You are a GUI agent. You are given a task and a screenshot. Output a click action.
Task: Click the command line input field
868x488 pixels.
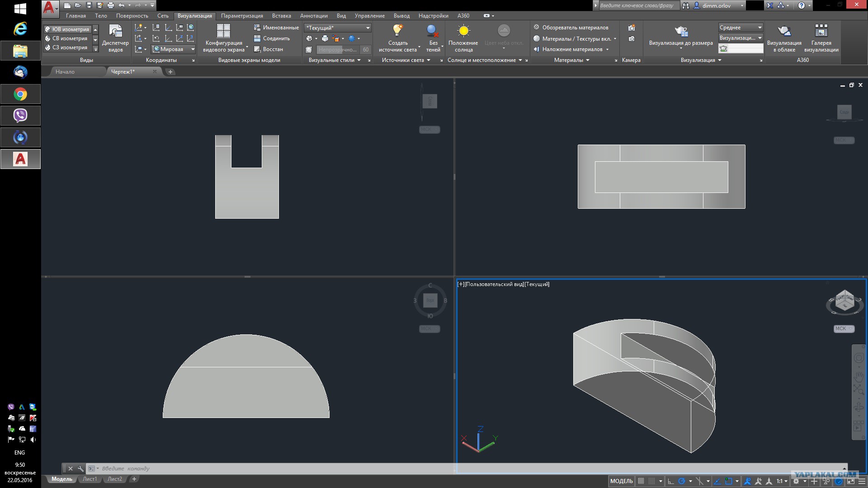271,469
